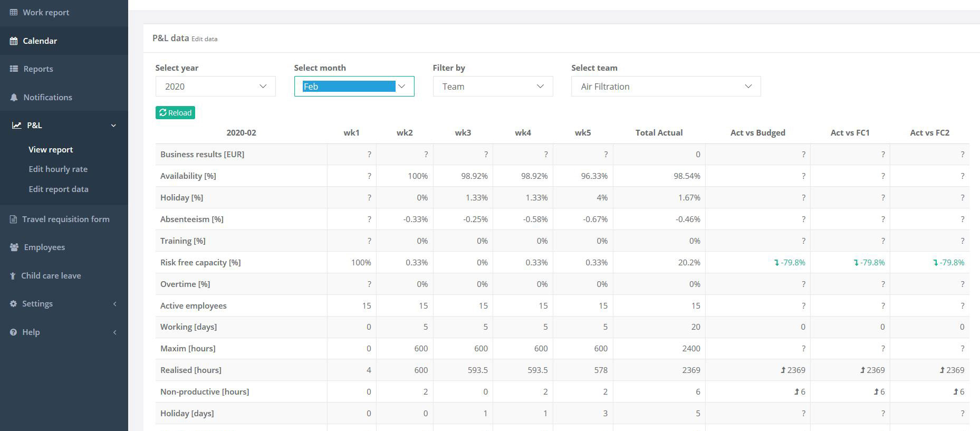Open Edit hourly rate menu item
Screen dimensions: 980x431
click(58, 169)
